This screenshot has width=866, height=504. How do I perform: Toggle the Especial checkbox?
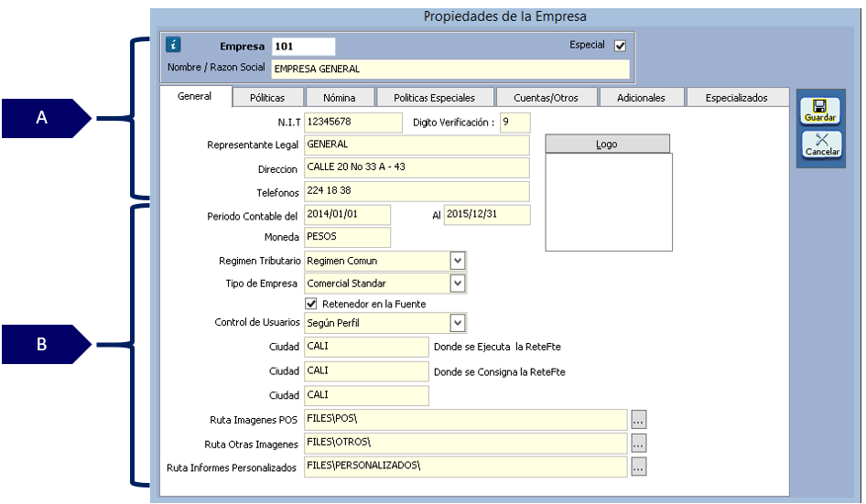click(621, 46)
